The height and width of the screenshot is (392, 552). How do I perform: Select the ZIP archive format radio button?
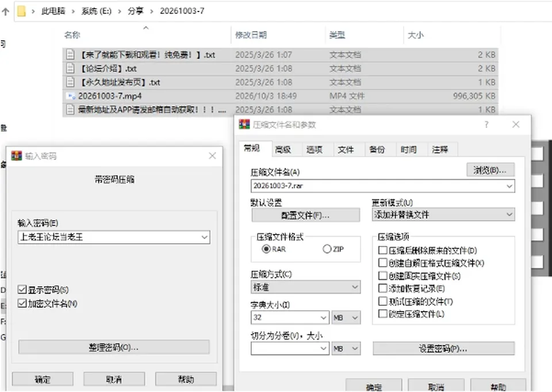click(x=327, y=249)
